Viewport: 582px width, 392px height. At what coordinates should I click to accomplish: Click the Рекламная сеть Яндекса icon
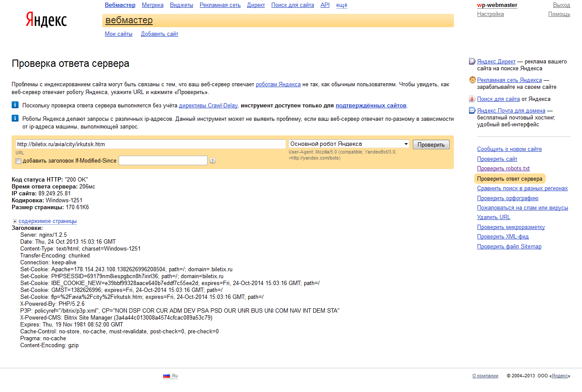pos(472,80)
